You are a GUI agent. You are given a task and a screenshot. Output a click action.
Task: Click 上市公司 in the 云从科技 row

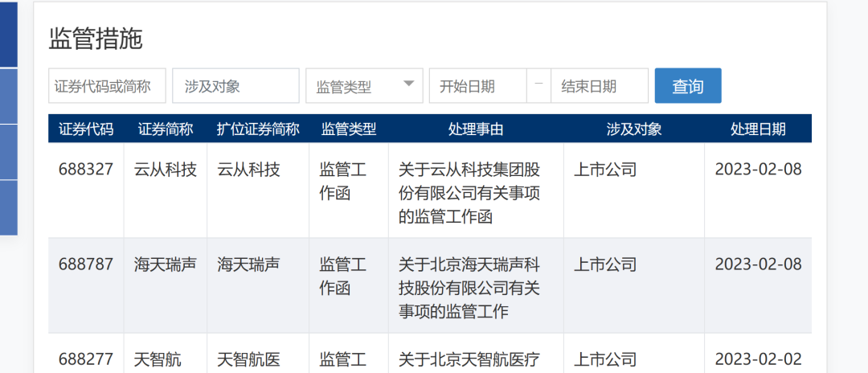[x=605, y=170]
